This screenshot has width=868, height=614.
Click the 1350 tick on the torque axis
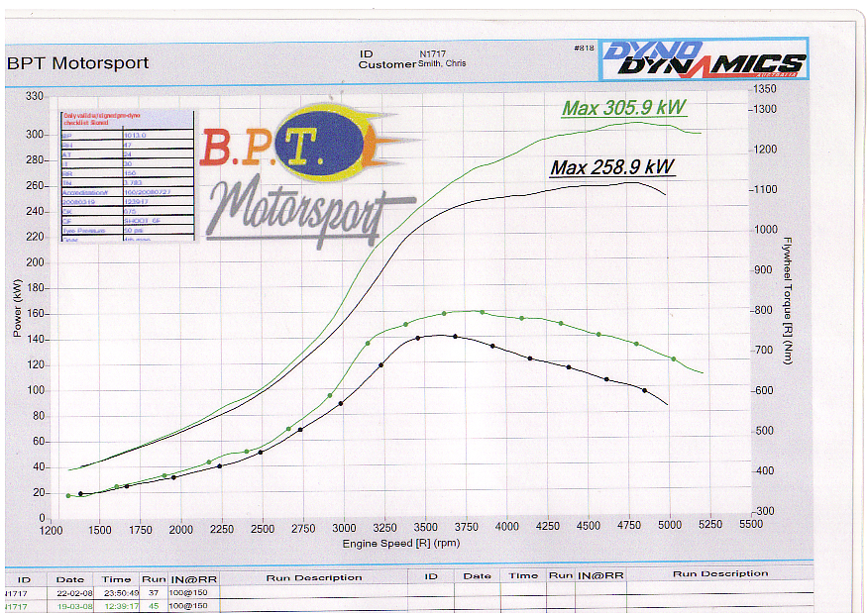coord(765,88)
